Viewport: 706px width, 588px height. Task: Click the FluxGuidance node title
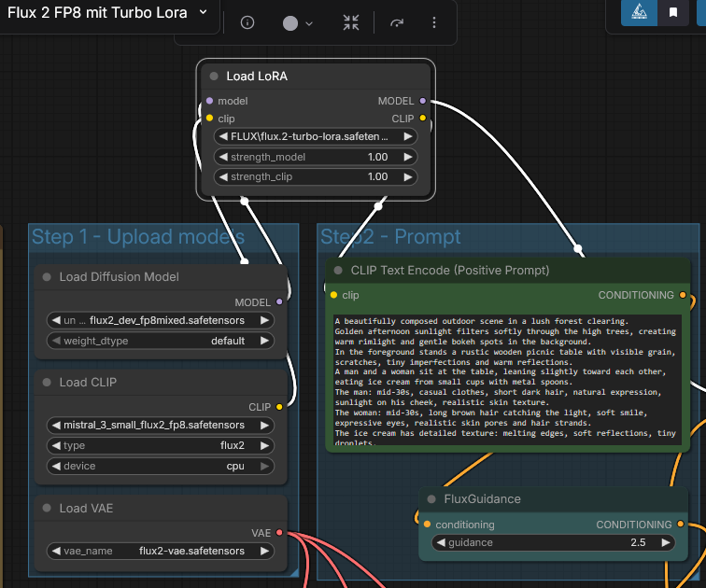pyautogui.click(x=482, y=499)
